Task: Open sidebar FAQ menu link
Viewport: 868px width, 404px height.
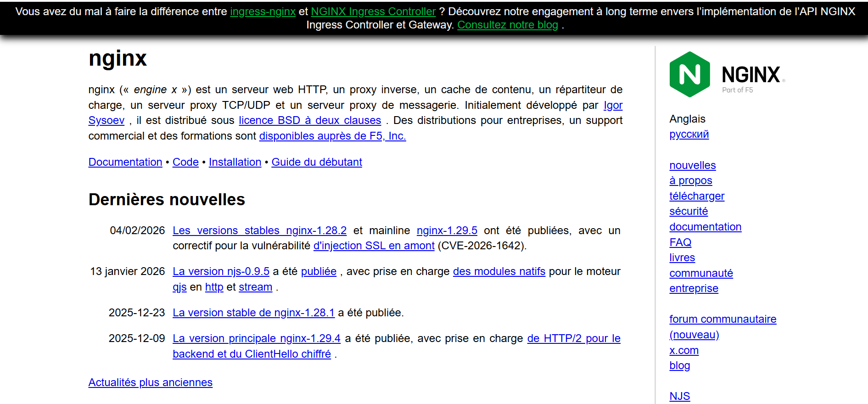Action: coord(680,242)
